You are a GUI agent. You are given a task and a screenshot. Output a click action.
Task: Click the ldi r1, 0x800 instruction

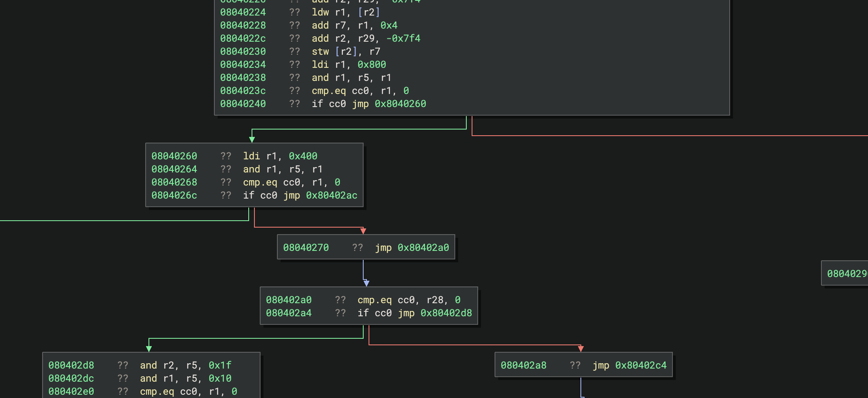click(x=350, y=64)
